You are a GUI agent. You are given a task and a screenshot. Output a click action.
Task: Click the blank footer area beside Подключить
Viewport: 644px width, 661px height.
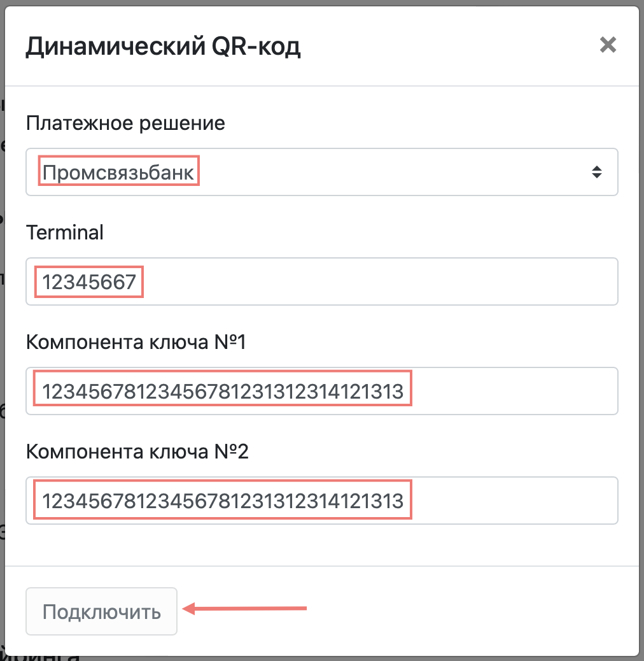click(x=463, y=611)
